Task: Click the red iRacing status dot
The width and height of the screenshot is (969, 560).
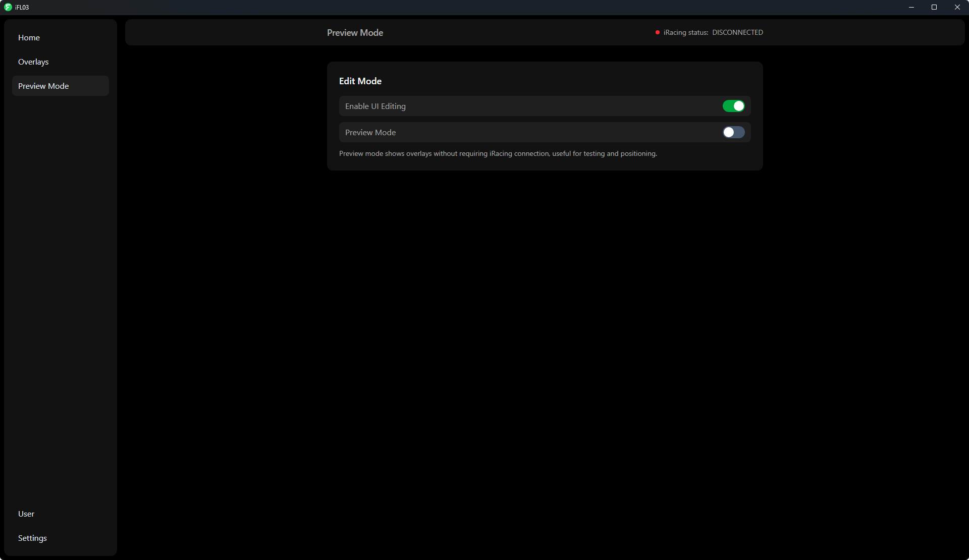Action: (657, 32)
